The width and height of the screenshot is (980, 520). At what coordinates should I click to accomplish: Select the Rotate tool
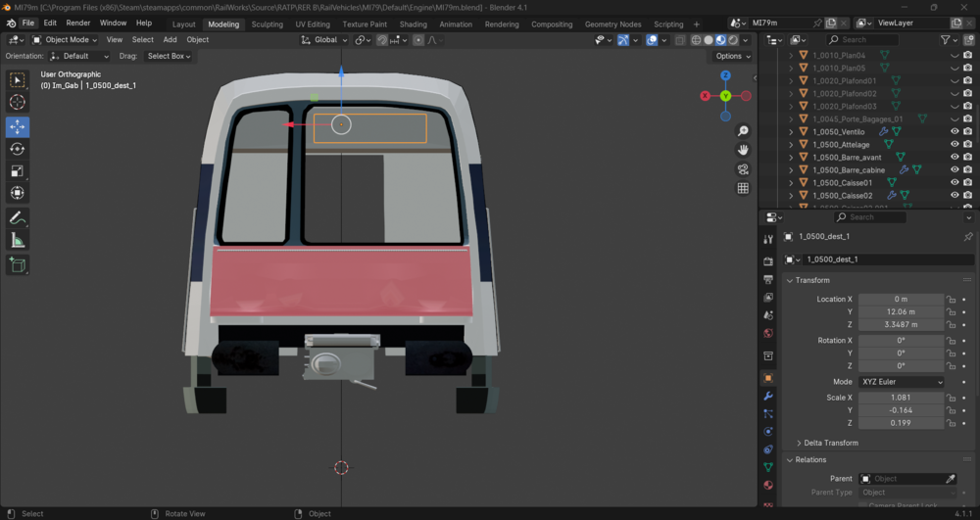[x=17, y=149]
